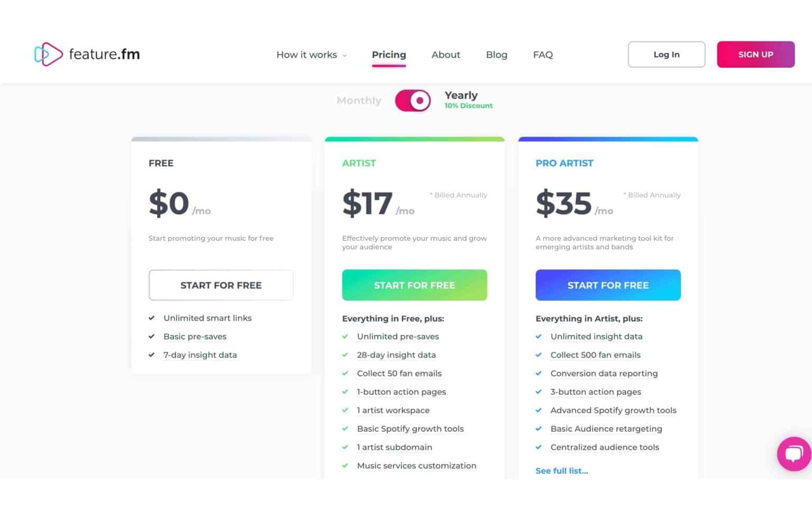Navigate to the Blog section
Viewport: 812px width, 508px height.
tap(496, 55)
